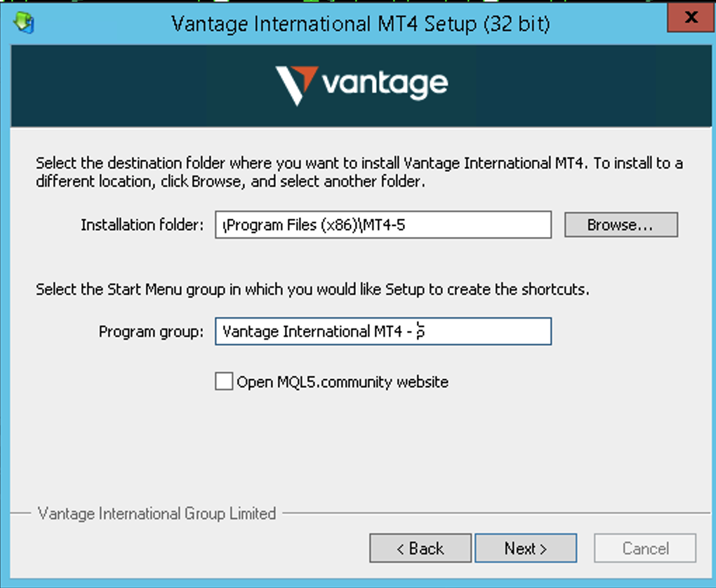The width and height of the screenshot is (716, 588).
Task: Click the Cancel button
Action: (x=645, y=548)
